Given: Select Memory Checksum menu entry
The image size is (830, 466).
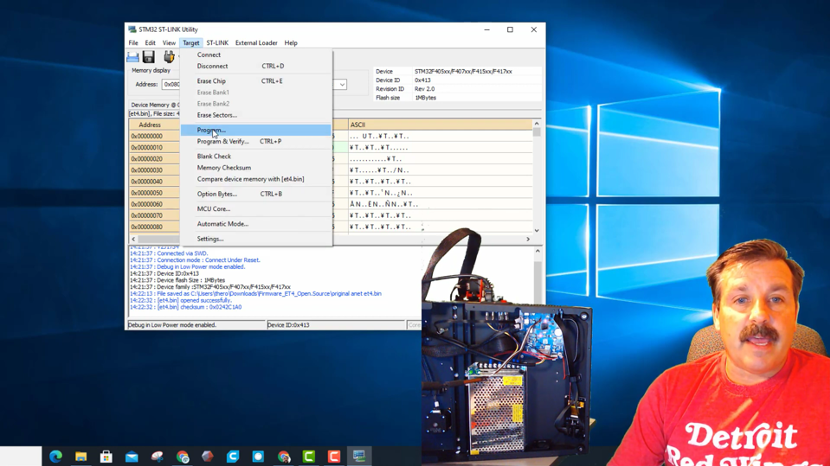Looking at the screenshot, I should click(x=256, y=167).
